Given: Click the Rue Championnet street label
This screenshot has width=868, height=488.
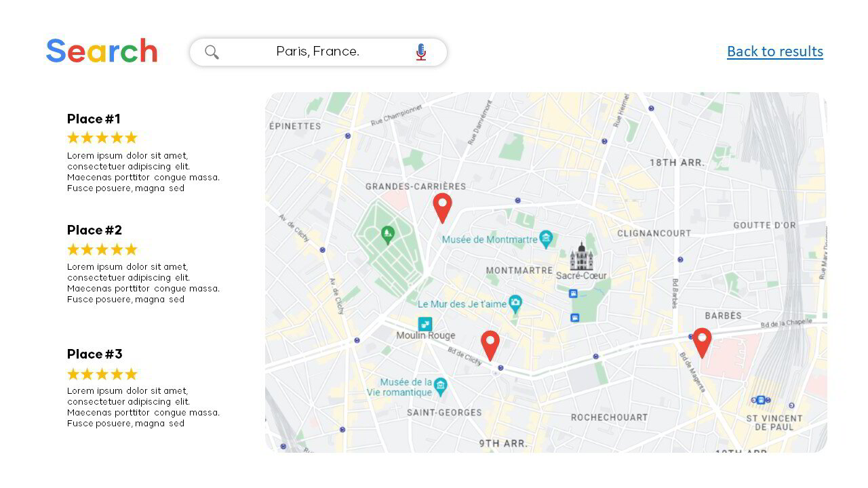Looking at the screenshot, I should 397,115.
